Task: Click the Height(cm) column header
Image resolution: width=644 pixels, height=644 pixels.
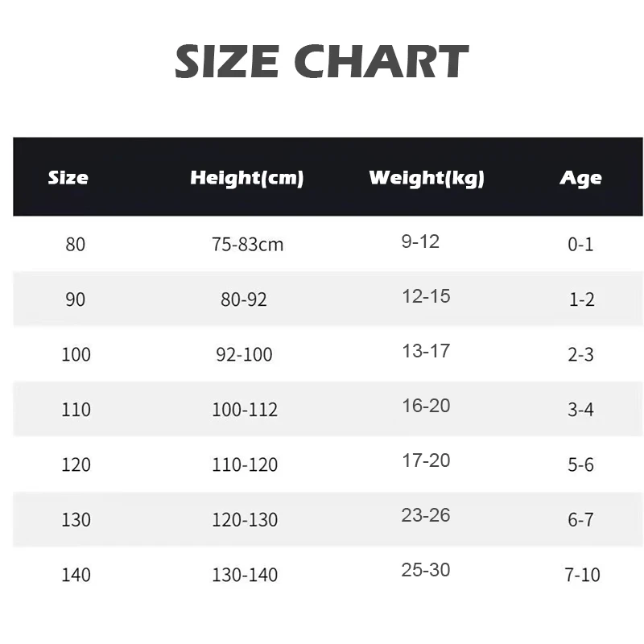Action: click(247, 178)
